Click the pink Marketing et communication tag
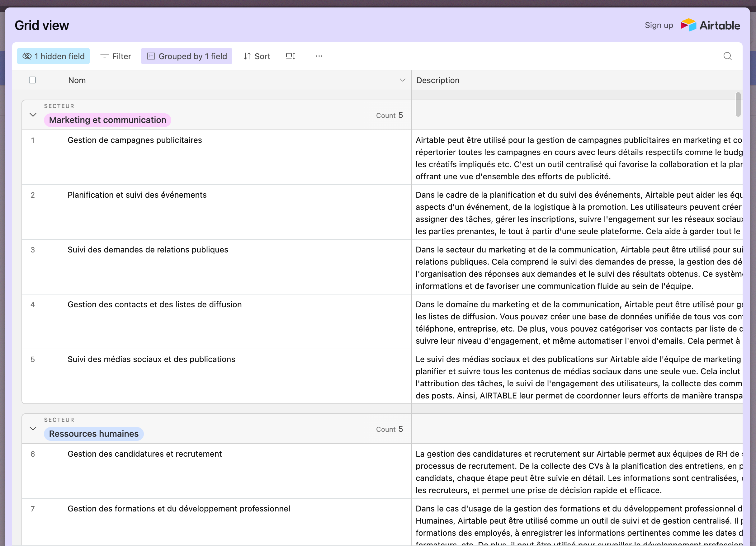 pyautogui.click(x=107, y=120)
